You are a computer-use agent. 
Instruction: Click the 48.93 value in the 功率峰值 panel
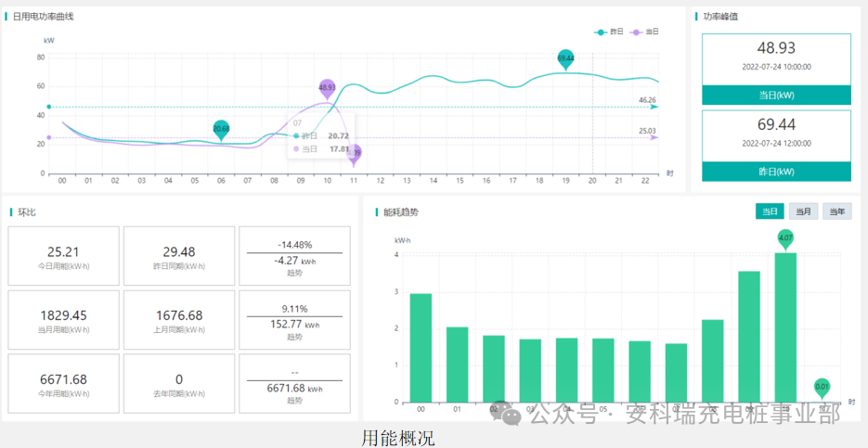pyautogui.click(x=776, y=48)
